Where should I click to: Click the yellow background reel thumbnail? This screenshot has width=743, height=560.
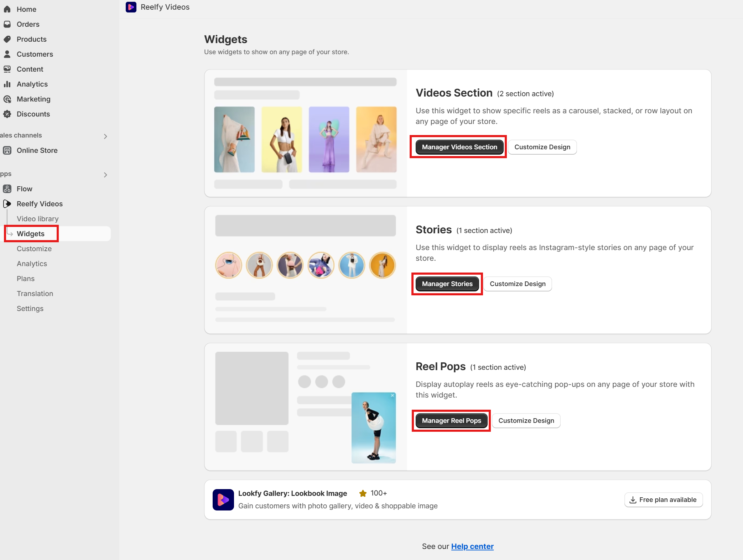tap(282, 140)
